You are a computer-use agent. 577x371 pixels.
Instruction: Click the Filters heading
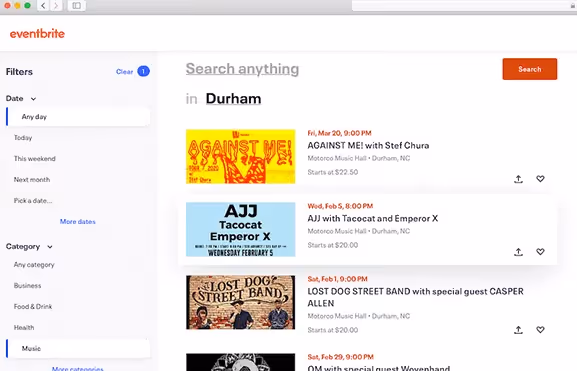19,72
